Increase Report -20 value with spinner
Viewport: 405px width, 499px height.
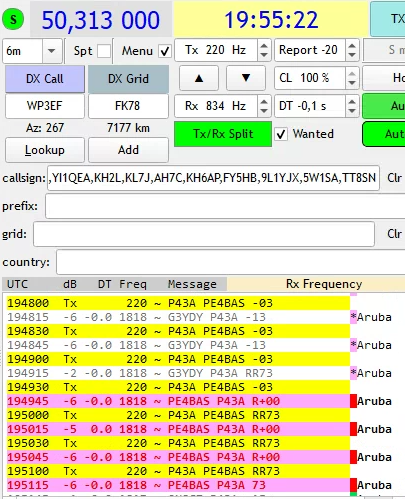tap(352, 46)
